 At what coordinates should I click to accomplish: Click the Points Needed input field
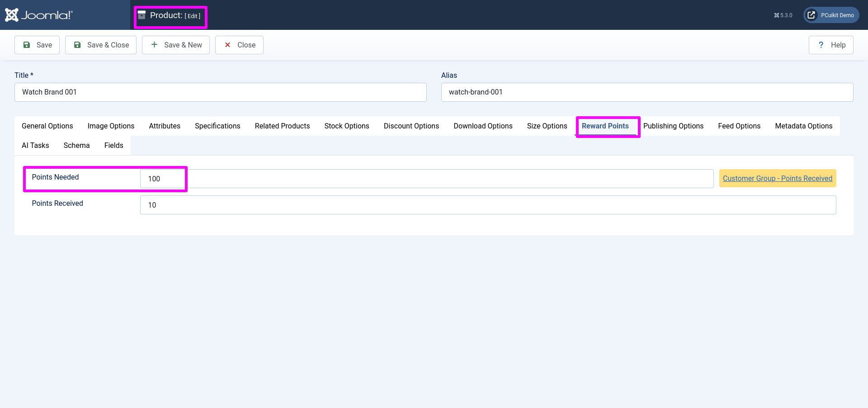tap(426, 179)
